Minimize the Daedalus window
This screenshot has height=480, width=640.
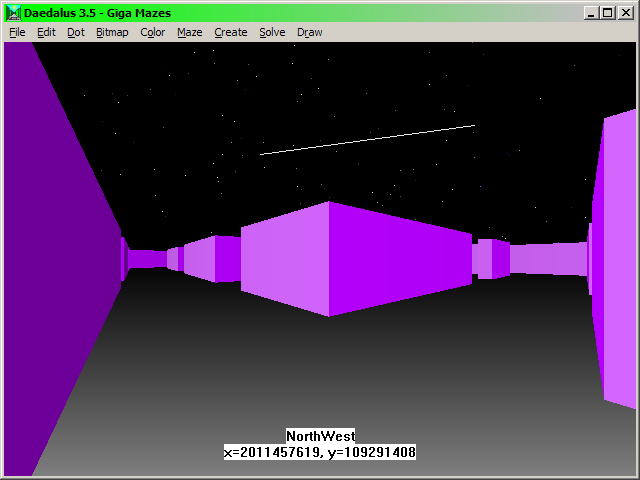pos(591,13)
